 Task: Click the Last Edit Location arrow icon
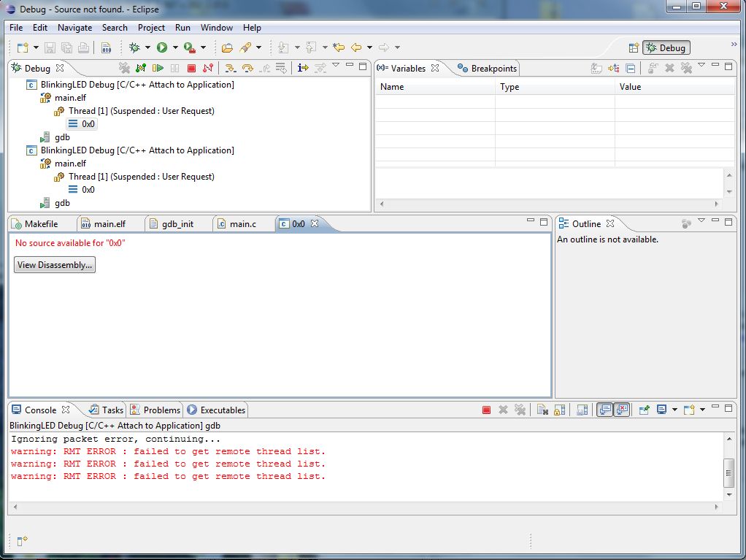pos(339,47)
